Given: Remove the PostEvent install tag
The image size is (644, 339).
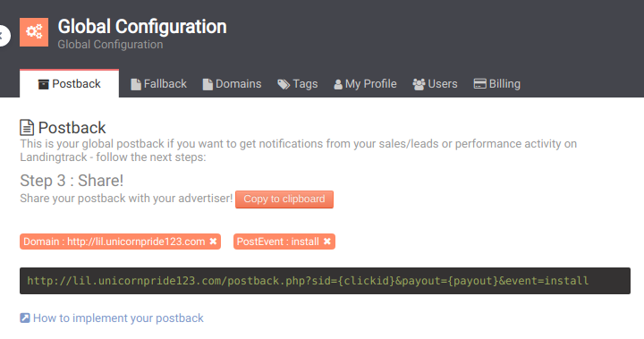Looking at the screenshot, I should (327, 242).
